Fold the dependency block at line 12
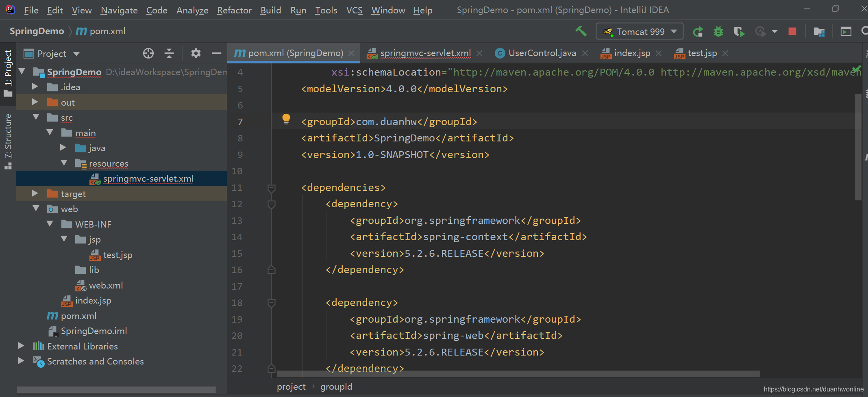 coord(272,204)
